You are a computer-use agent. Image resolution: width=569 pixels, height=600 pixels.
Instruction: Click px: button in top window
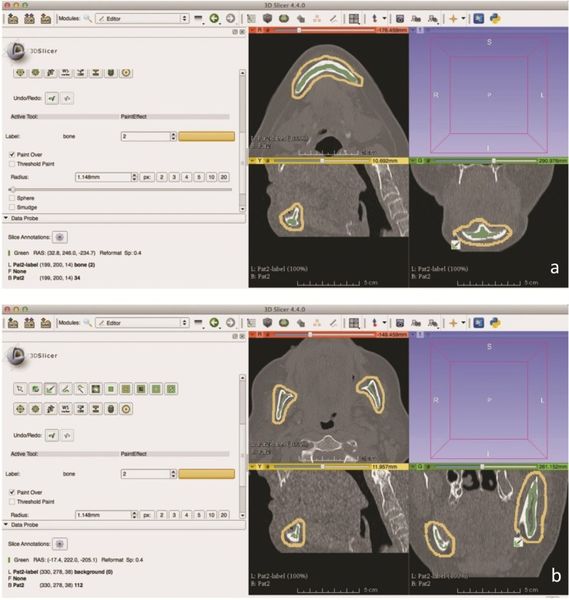(x=147, y=177)
